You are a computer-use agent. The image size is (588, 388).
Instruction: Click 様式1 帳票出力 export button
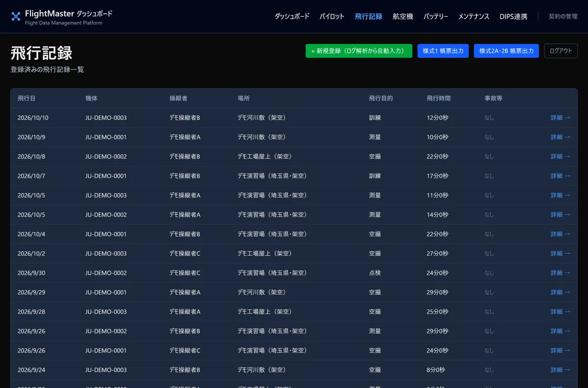pos(443,51)
